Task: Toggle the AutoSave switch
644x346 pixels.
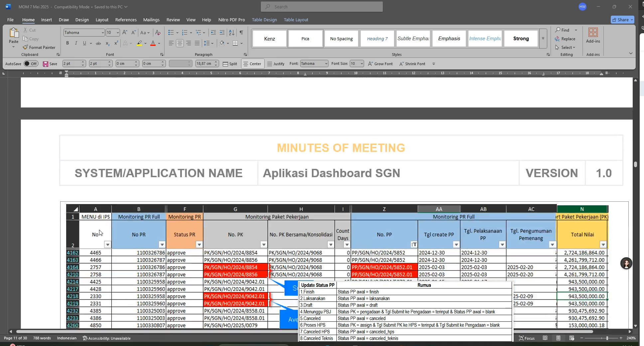Action: click(31, 64)
